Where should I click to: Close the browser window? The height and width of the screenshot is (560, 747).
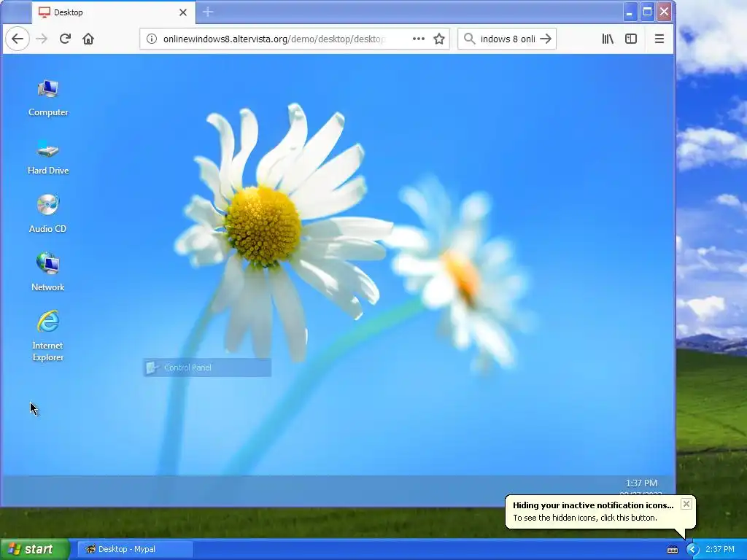pos(664,12)
